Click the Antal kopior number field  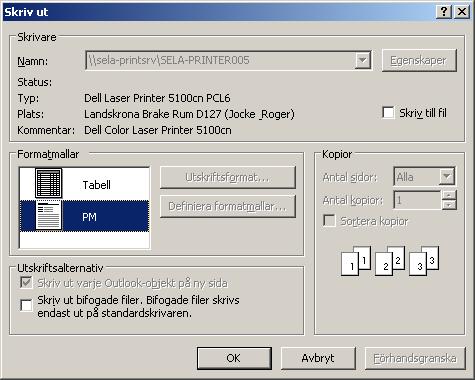pos(418,200)
